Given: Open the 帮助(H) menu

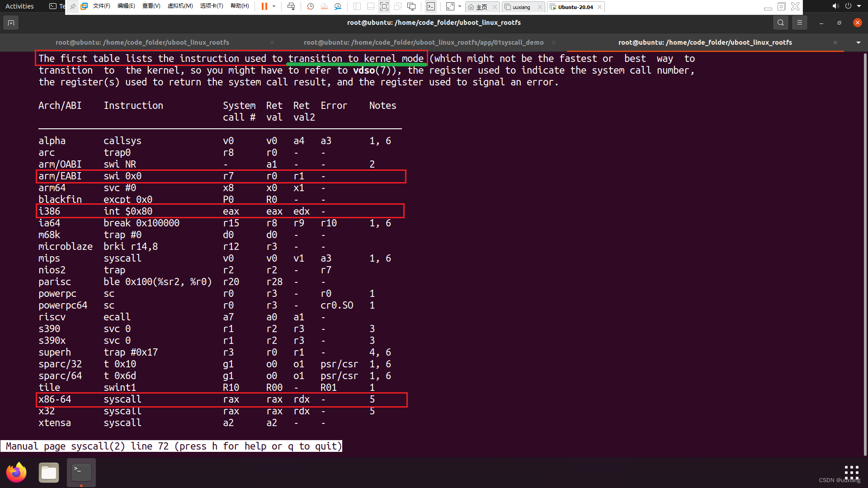Looking at the screenshot, I should coord(240,6).
